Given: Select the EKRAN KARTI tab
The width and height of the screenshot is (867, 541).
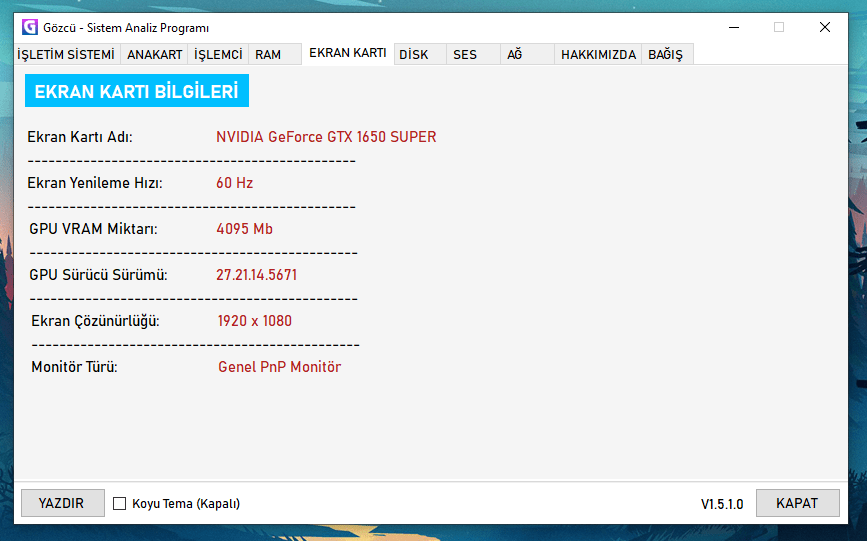Looking at the screenshot, I should pos(348,53).
